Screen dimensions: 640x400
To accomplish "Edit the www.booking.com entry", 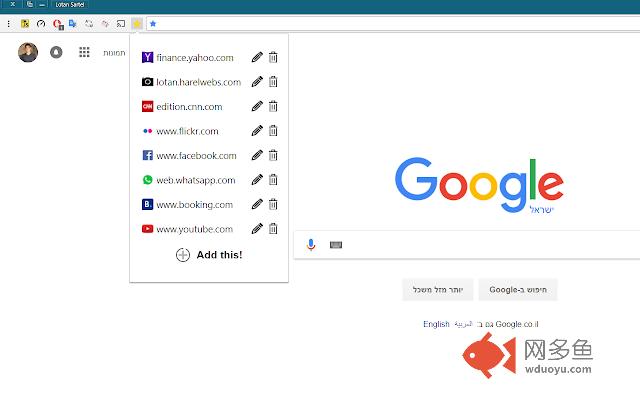I will [257, 204].
